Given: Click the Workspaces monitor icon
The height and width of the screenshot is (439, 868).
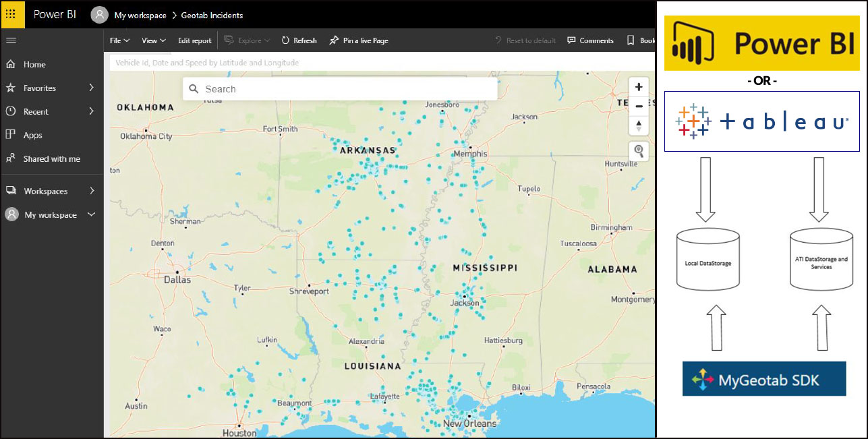Looking at the screenshot, I should click(11, 192).
